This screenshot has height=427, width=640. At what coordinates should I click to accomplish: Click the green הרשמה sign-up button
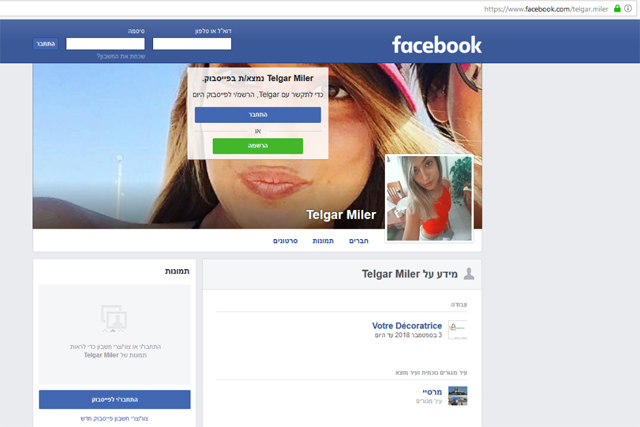coord(257,146)
